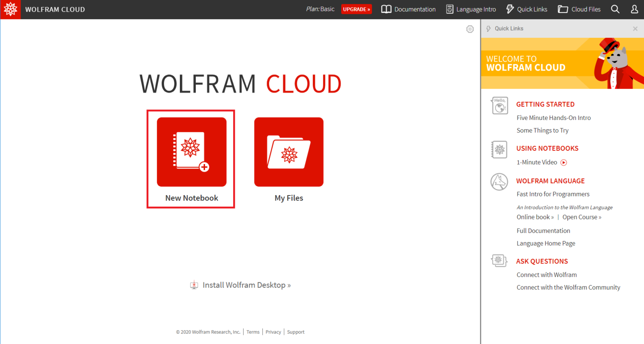Click the Wolfram Language wolf icon
The height and width of the screenshot is (344, 644).
coord(499,182)
